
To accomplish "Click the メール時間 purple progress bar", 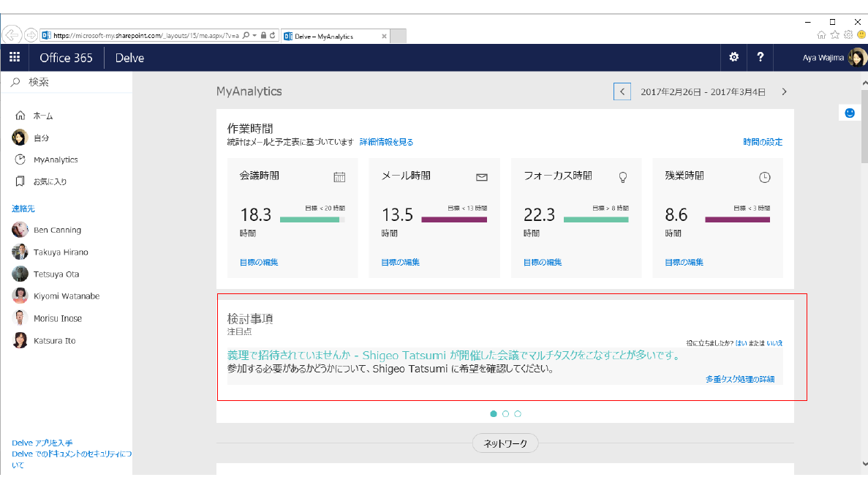I will (x=454, y=220).
